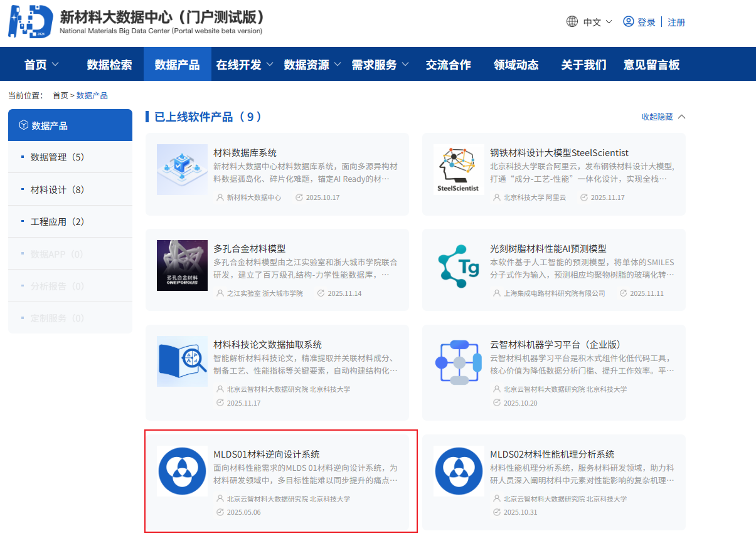
Task: Go to the 数据检索 navigation tab
Action: (109, 65)
